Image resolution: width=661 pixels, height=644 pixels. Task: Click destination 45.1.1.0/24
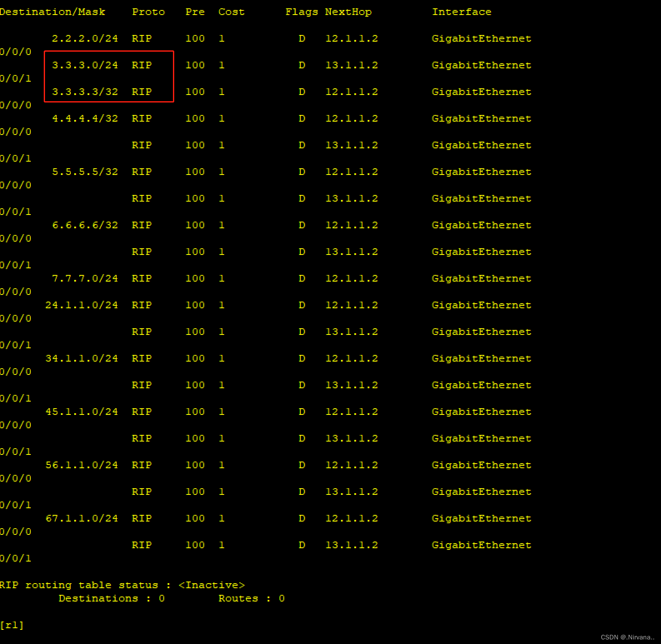[x=82, y=412]
